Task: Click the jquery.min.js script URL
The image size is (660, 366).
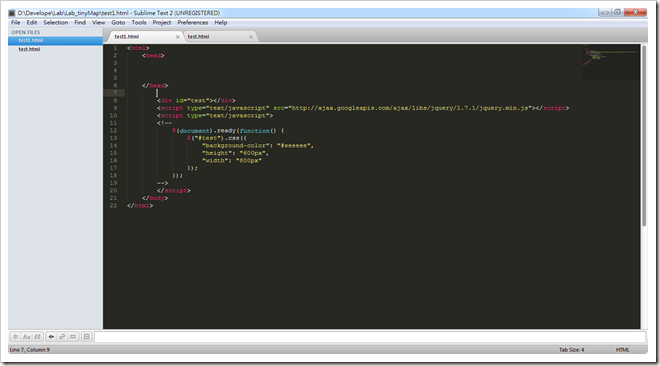Action: (x=410, y=108)
